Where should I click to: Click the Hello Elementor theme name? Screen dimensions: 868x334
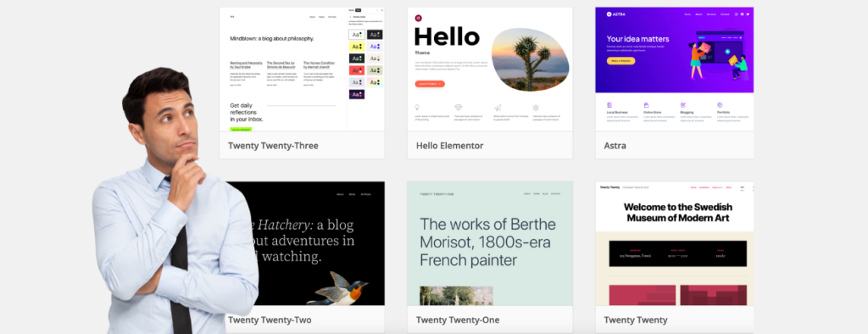[x=449, y=146]
